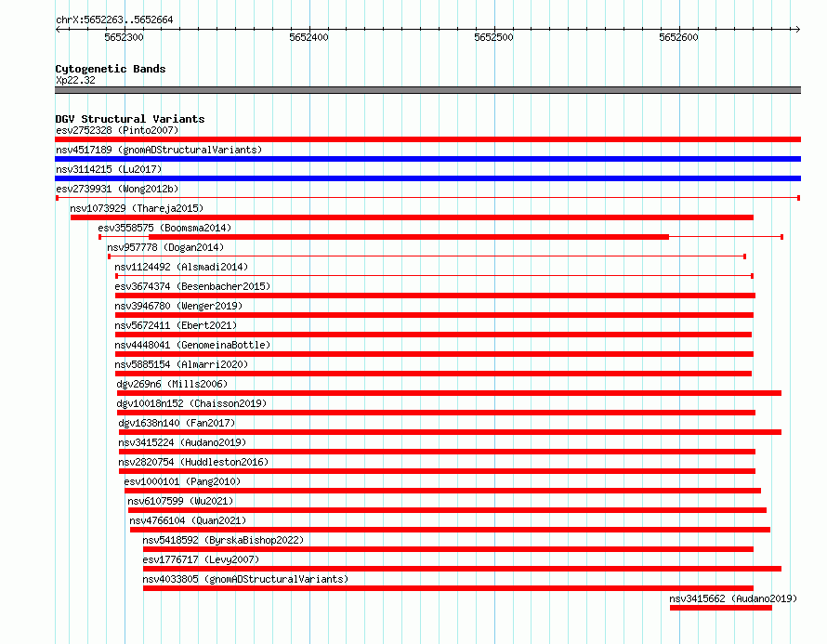Viewport: 827px width, 644px height.
Task: Open variant nsv4517189 (gnomADStructuralVariants)
Action: coord(159,150)
